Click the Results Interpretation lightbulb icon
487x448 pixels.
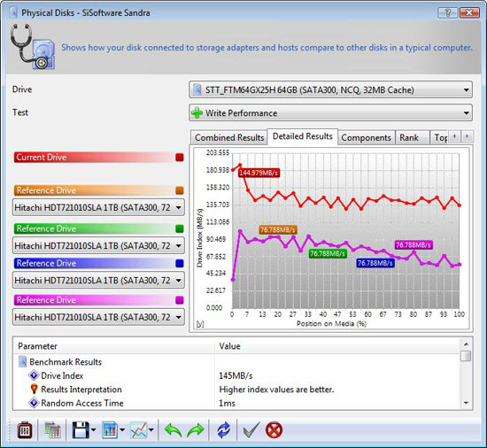coord(34,389)
